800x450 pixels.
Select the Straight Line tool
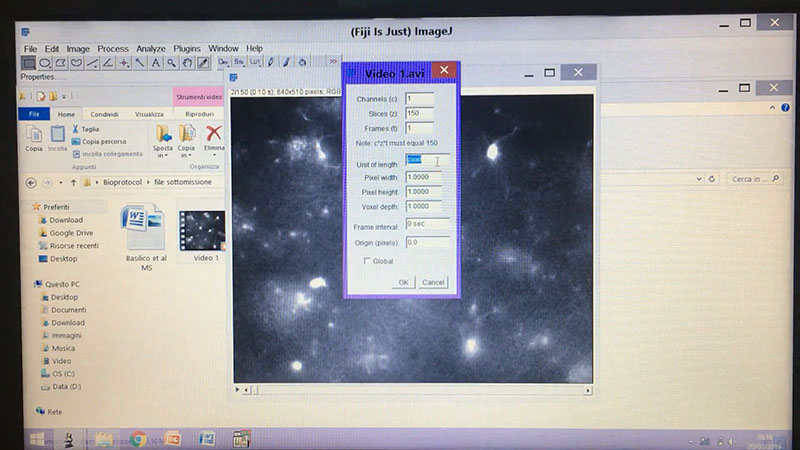tap(92, 63)
